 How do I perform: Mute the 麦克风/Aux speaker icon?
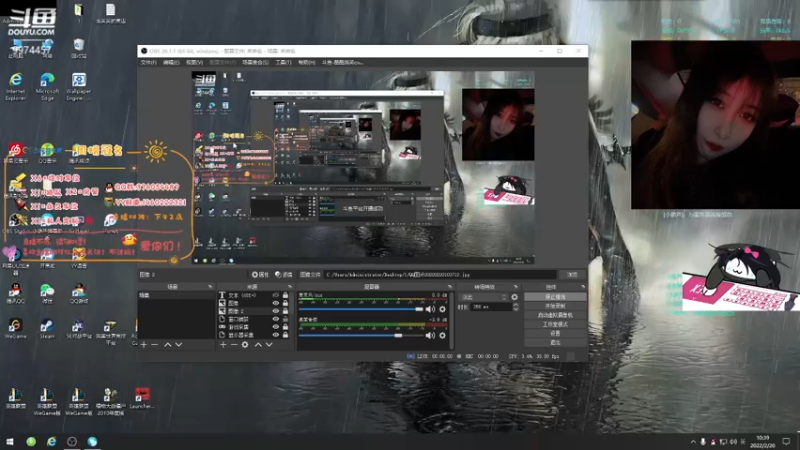[x=430, y=309]
